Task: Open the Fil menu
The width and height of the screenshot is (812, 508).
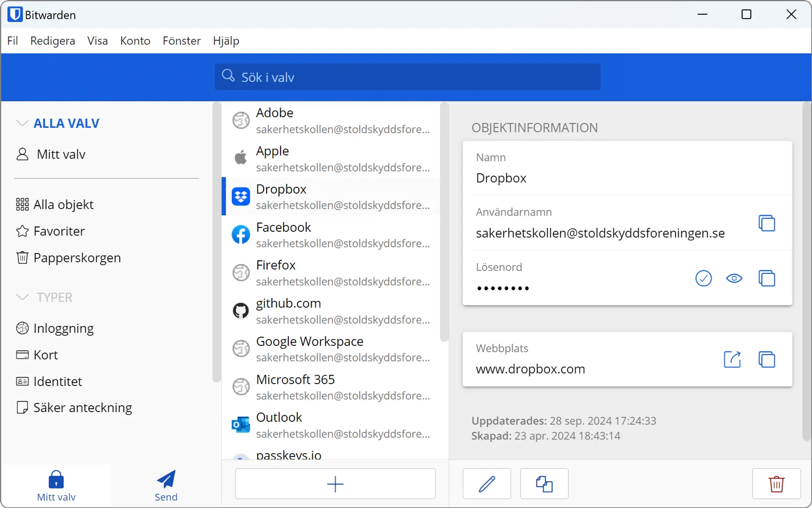Action: 13,41
